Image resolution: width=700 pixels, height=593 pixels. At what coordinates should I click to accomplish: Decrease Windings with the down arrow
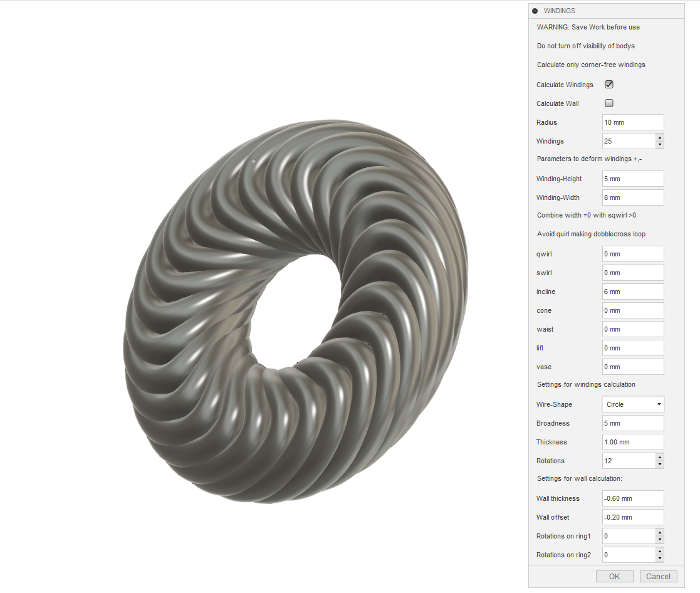point(660,145)
